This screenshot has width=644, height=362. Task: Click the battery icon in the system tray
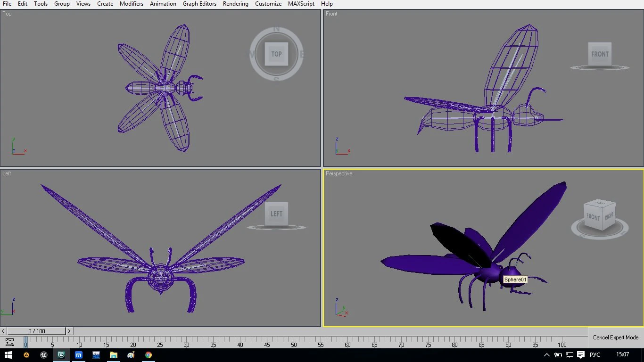click(558, 355)
